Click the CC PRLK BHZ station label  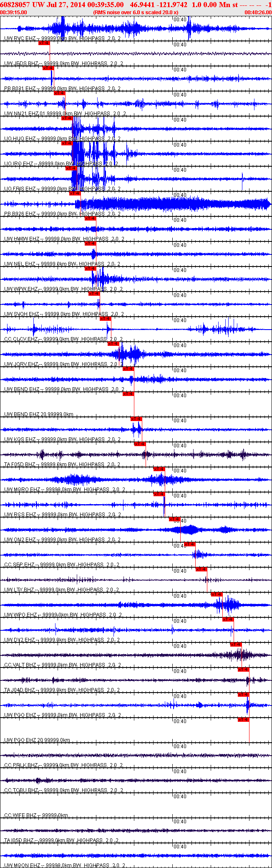(x=63, y=765)
